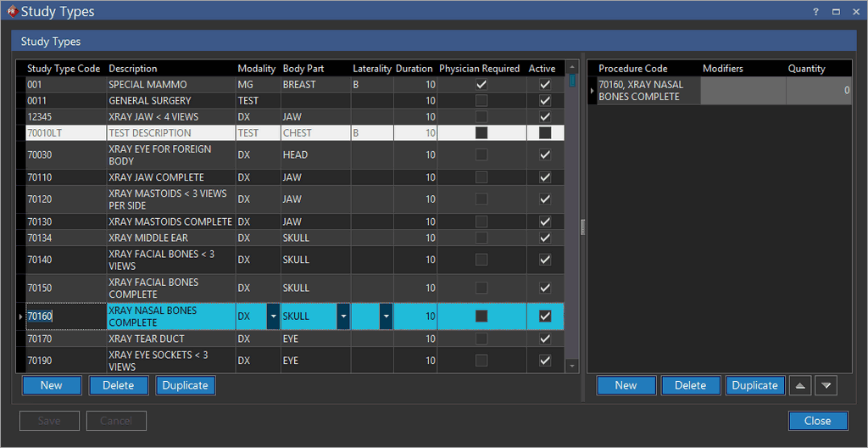
Task: Click the help question mark icon
Action: point(815,12)
